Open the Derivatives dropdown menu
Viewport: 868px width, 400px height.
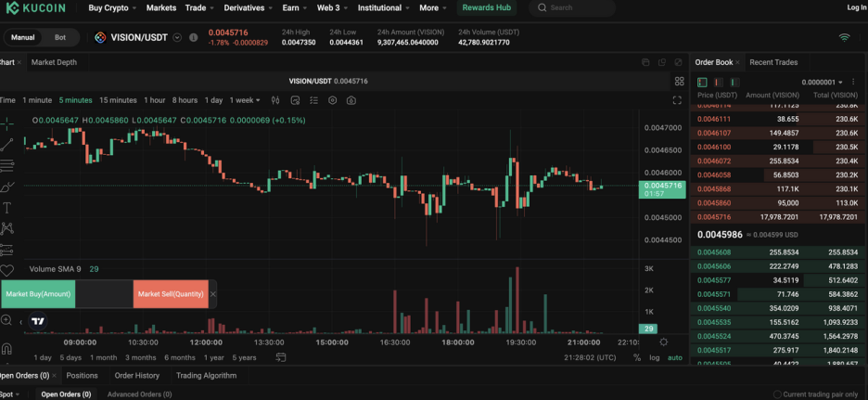(x=249, y=7)
